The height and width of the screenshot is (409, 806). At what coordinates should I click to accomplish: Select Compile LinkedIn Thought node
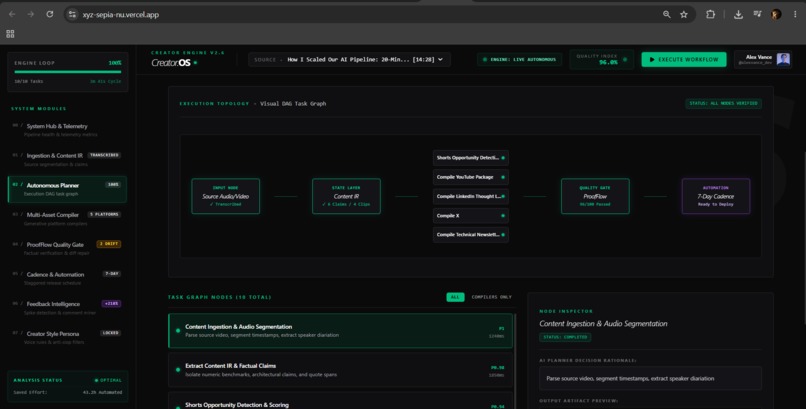(x=470, y=196)
